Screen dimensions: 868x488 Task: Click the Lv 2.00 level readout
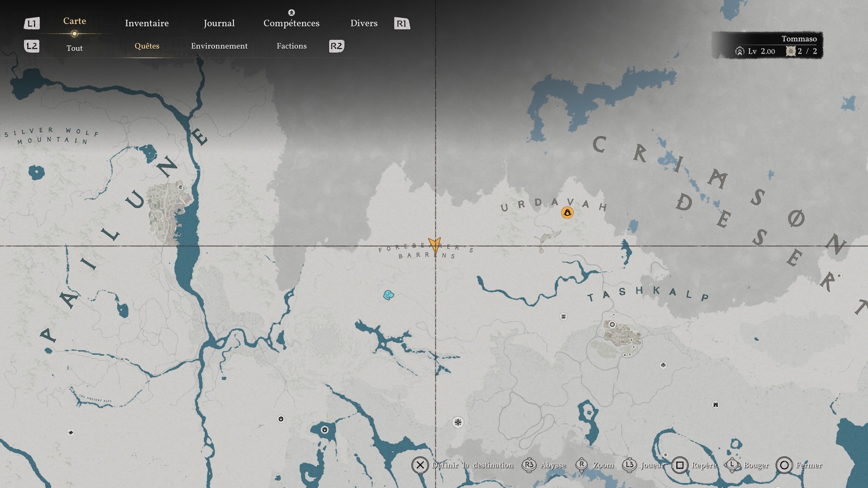(x=762, y=51)
